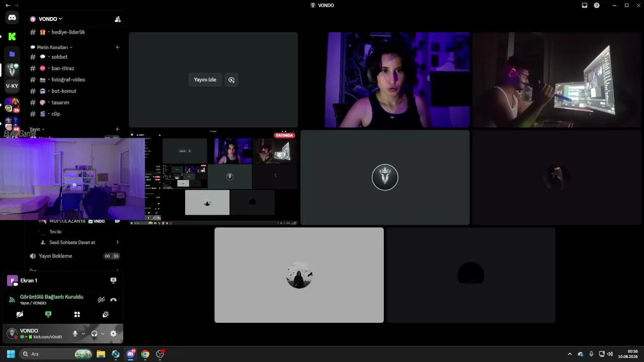Image resolution: width=644 pixels, height=362 pixels.
Task: Switch to Discord in taskbar
Action: [x=131, y=354]
